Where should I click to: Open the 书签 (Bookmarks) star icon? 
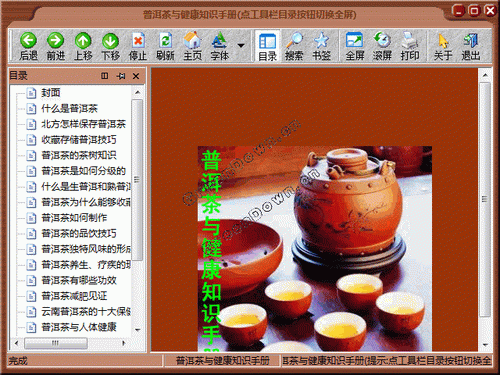(321, 40)
